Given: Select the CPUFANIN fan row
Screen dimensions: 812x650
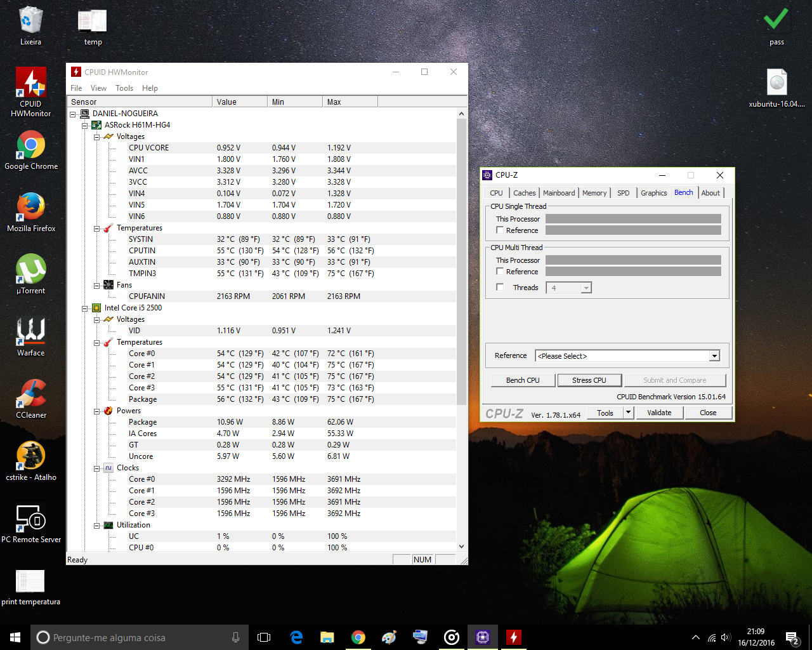Looking at the screenshot, I should point(261,296).
